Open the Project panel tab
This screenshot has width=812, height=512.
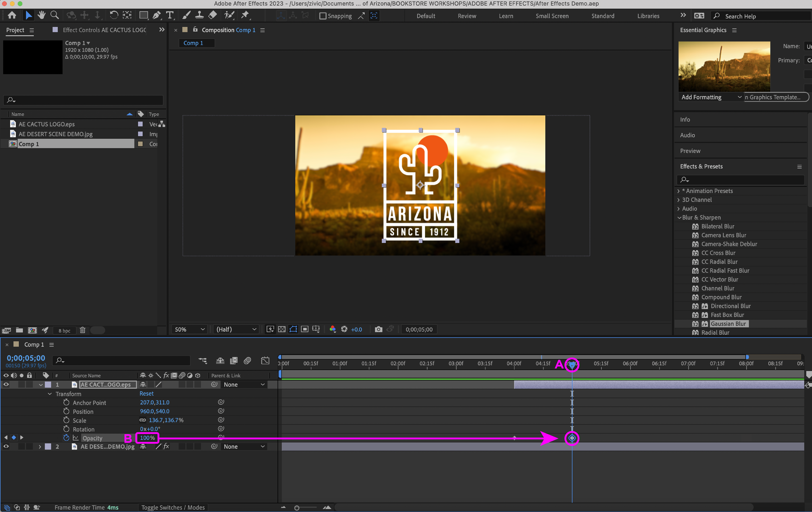pos(15,30)
